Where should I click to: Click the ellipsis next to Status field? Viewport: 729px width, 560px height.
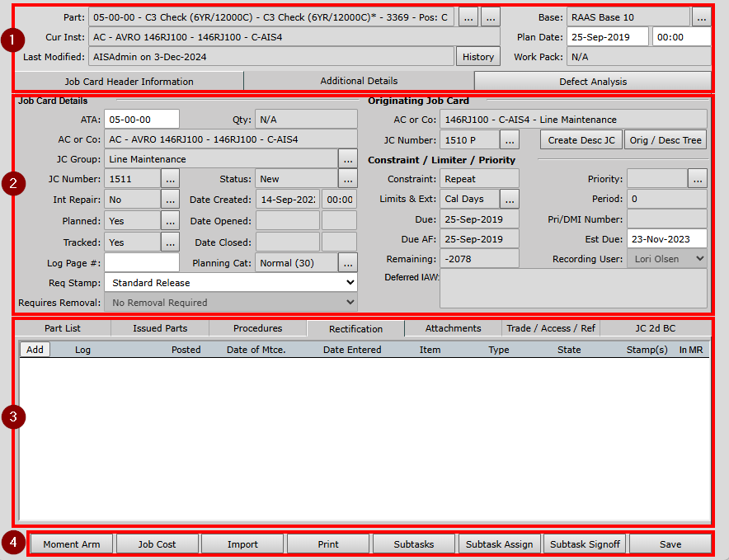347,179
